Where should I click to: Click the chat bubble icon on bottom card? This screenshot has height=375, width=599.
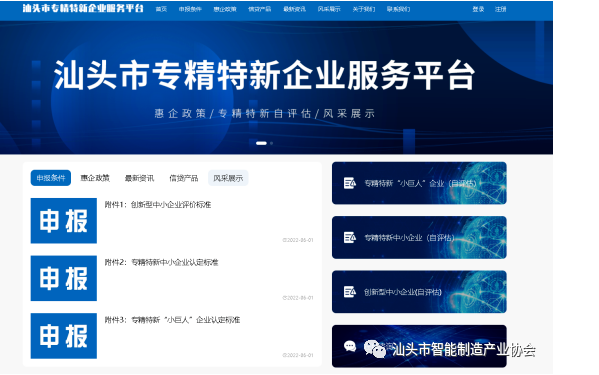coord(350,346)
